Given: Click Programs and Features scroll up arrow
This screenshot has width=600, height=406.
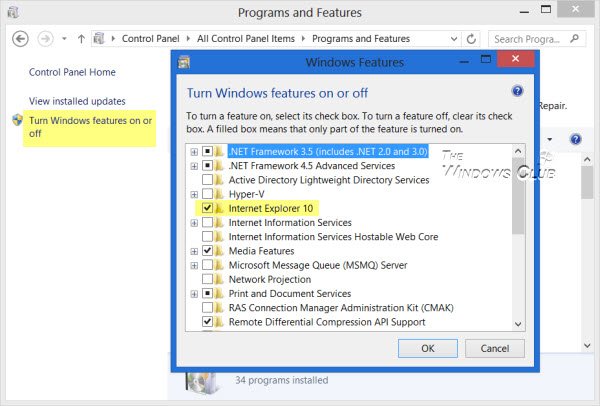Looking at the screenshot, I should coord(588,158).
